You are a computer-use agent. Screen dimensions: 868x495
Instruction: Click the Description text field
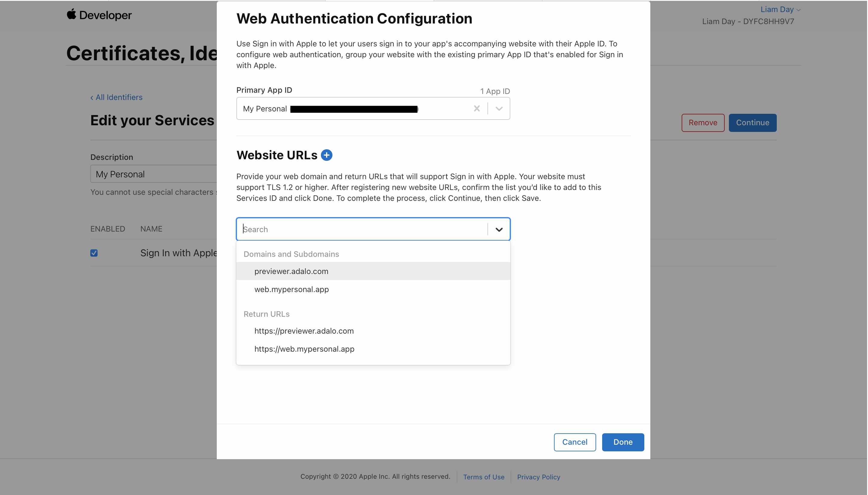coord(154,174)
